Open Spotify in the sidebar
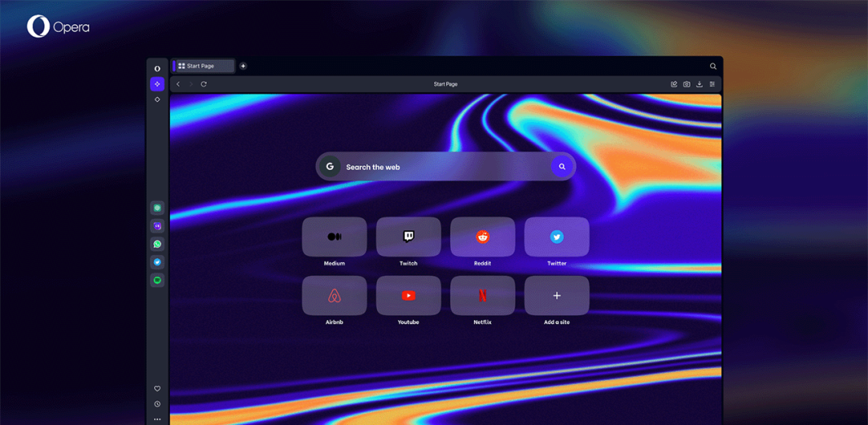868x425 pixels. point(157,280)
